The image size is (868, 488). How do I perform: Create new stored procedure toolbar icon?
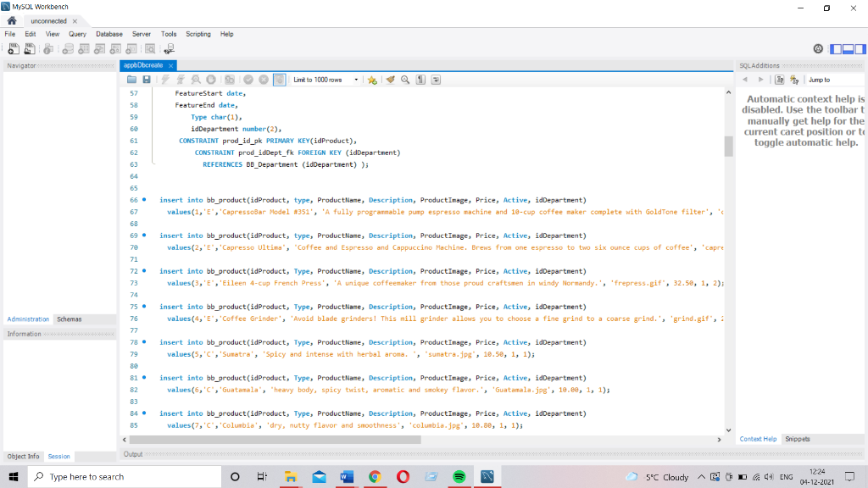115,49
